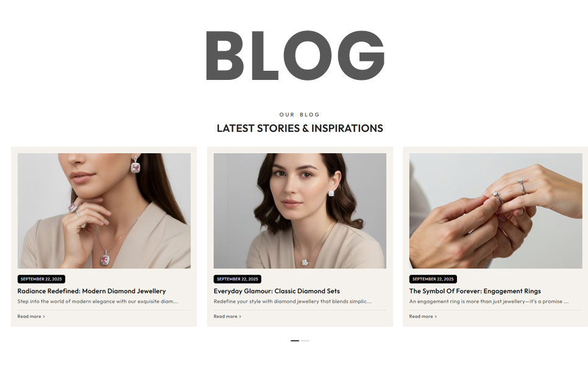Click the Latest Stories & Inspirations heading
The height and width of the screenshot is (366, 588).
point(300,128)
